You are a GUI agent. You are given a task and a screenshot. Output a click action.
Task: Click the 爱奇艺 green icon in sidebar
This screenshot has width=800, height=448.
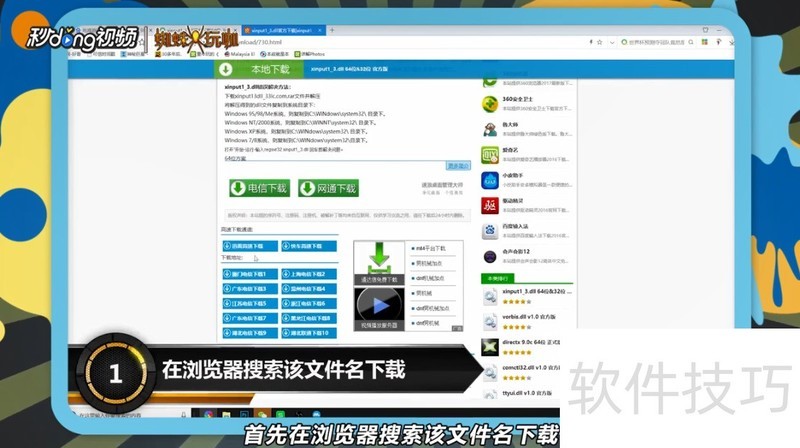click(490, 155)
